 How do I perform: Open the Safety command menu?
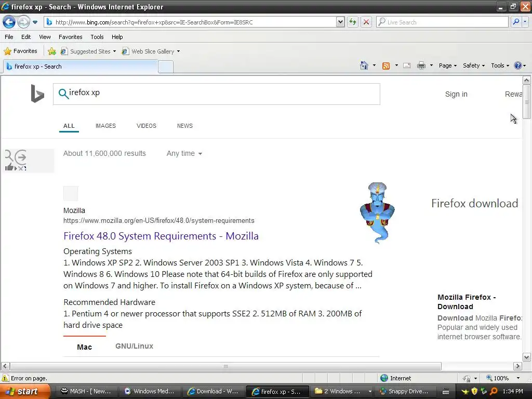pos(474,65)
